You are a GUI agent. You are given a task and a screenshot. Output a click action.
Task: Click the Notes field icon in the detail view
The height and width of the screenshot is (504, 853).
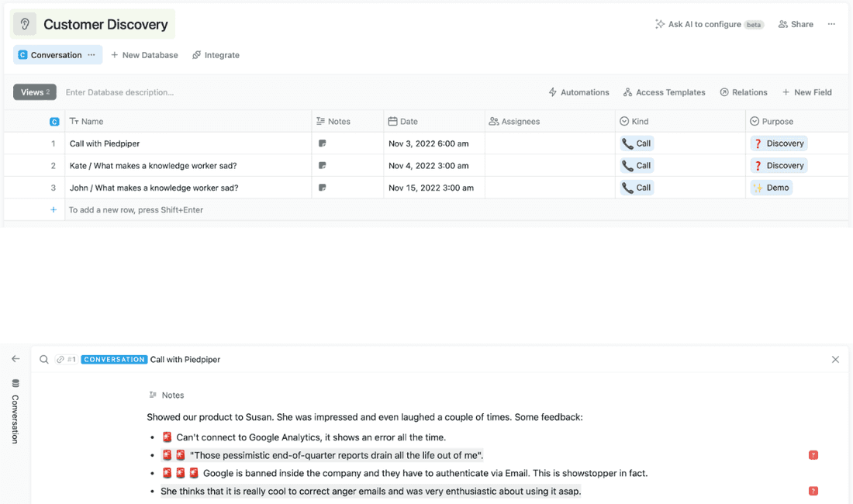[154, 395]
